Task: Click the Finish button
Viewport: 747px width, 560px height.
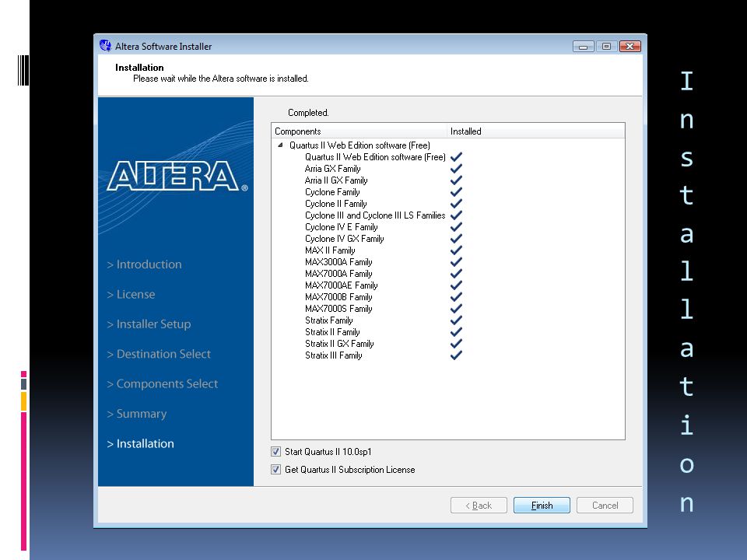Action: coord(542,506)
